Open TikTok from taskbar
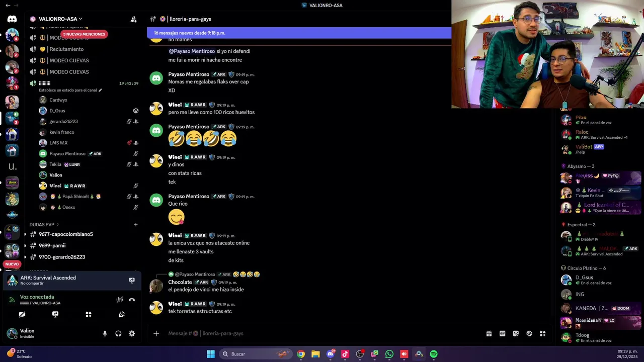Viewport: 644px width, 362px height. click(x=345, y=354)
